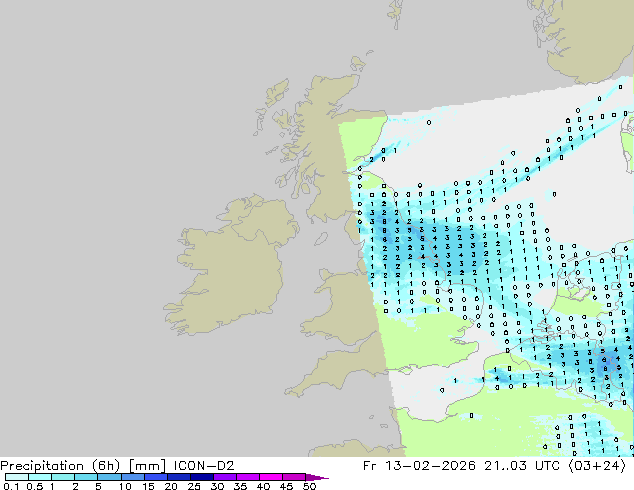The height and width of the screenshot is (490, 634).
Task: Click the '35' legend label
Action: [240, 486]
